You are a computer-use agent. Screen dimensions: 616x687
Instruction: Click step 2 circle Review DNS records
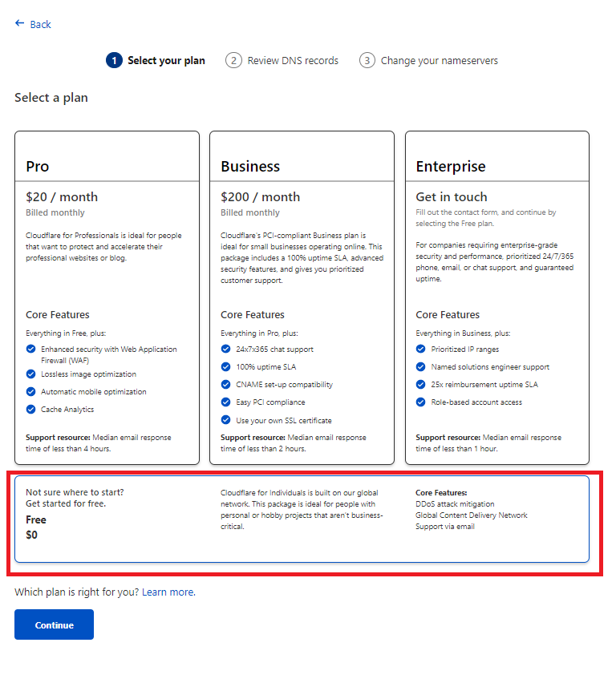coord(233,61)
